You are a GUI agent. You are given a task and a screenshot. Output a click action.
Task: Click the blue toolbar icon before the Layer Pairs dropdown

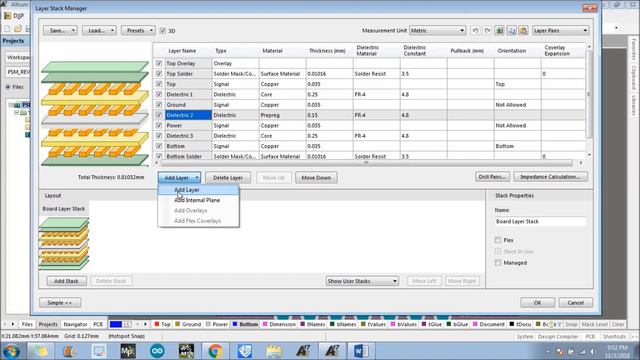[x=511, y=31]
